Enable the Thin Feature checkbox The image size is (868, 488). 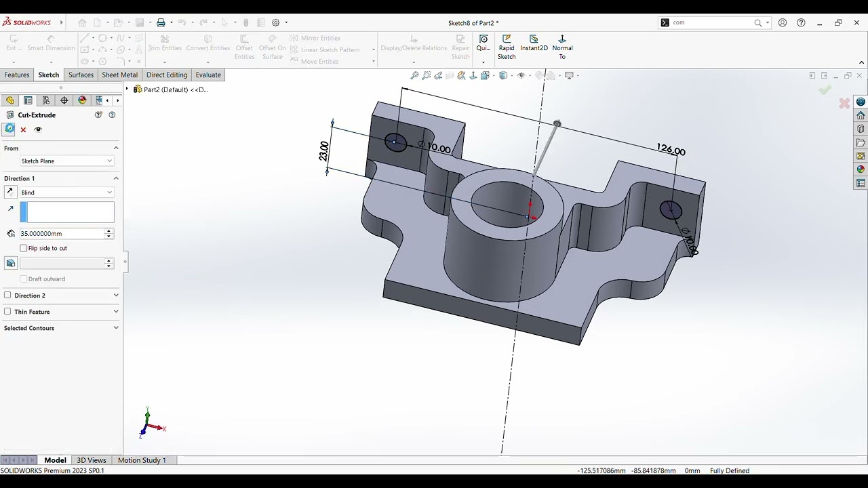(x=7, y=312)
